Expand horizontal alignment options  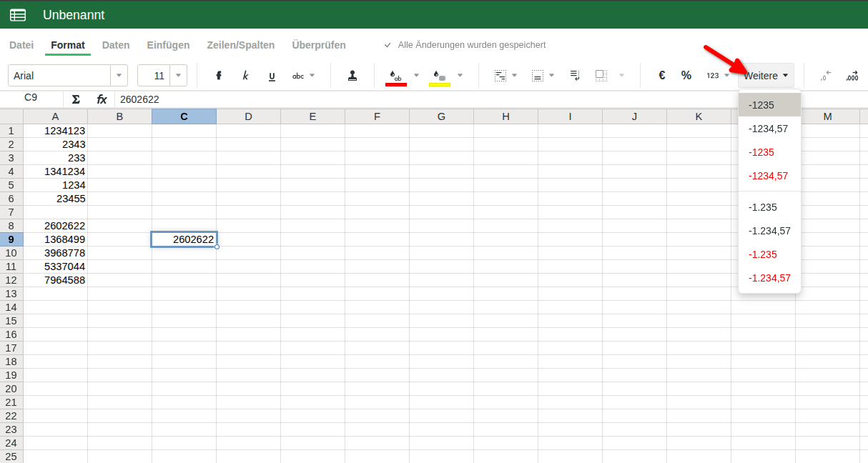coord(514,76)
